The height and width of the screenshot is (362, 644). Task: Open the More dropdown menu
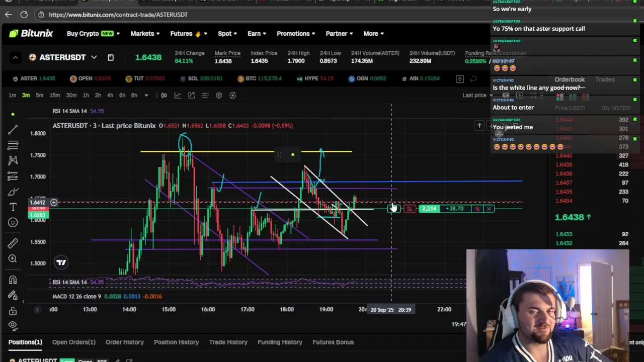pyautogui.click(x=373, y=34)
